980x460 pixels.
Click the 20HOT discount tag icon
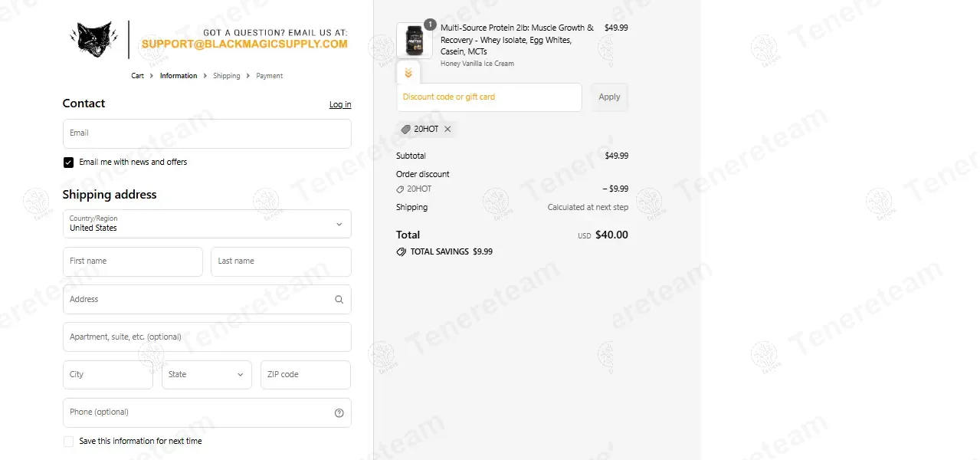point(406,130)
